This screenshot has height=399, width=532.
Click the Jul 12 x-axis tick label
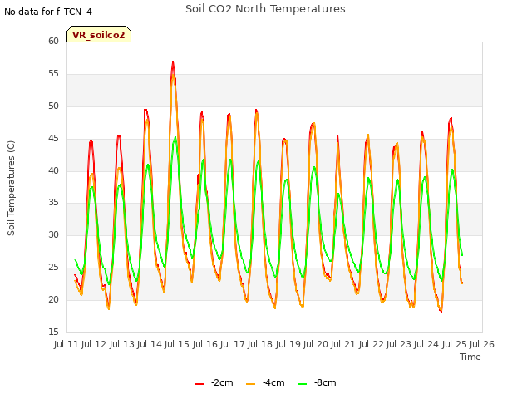coord(94,344)
